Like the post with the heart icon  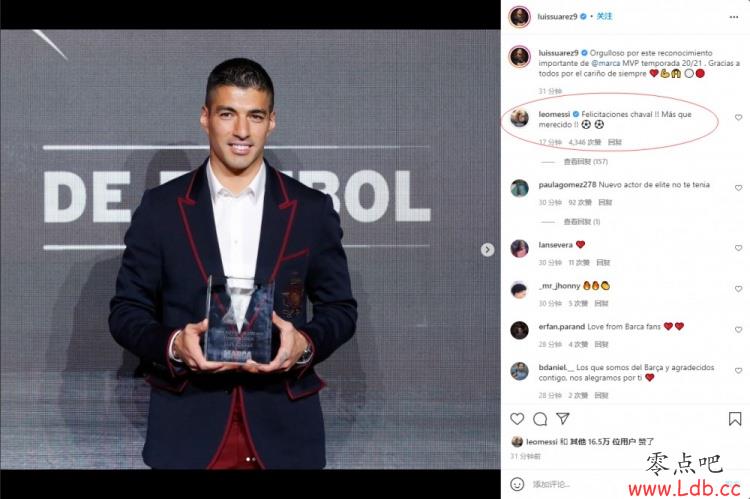[x=517, y=419]
